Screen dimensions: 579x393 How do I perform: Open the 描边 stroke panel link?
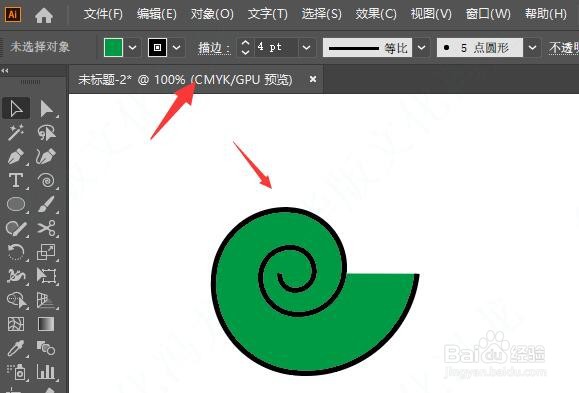(x=213, y=48)
